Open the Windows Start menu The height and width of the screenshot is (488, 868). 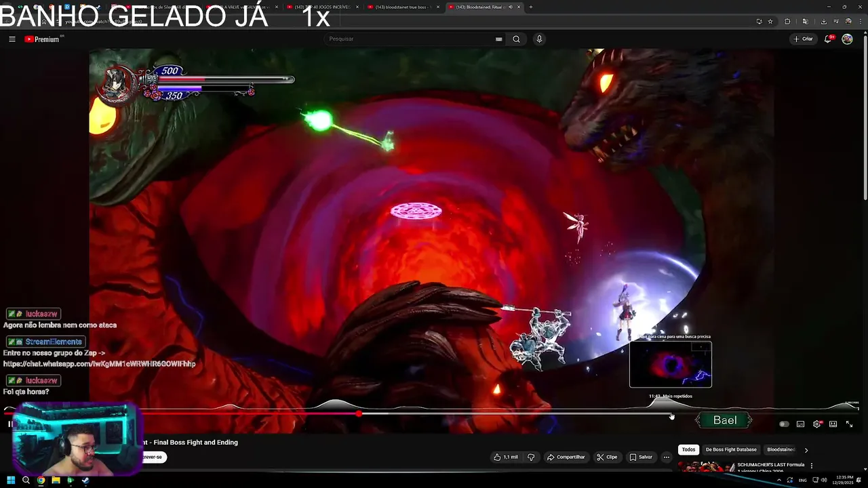click(x=11, y=481)
